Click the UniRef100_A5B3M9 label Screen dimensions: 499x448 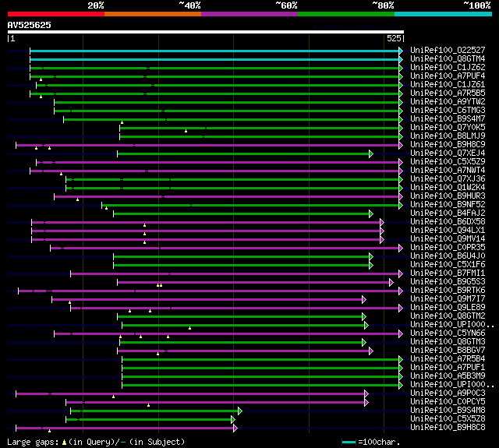click(x=448, y=376)
